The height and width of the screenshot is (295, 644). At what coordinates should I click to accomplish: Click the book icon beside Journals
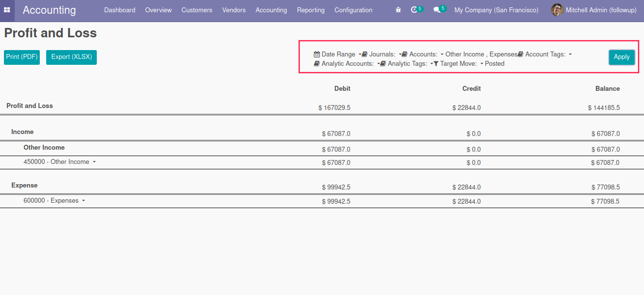click(x=364, y=54)
